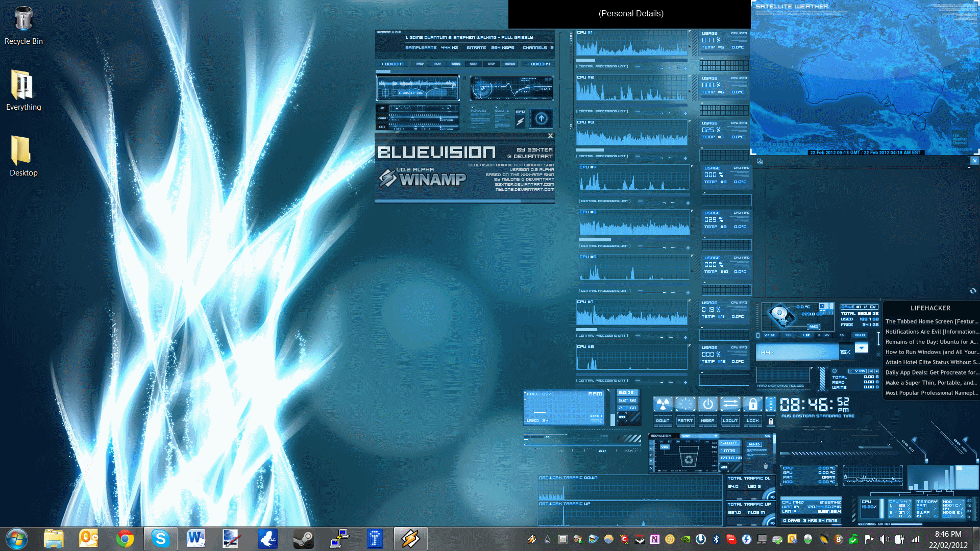
Task: Toggle REPEAT mode in the Winamp skin
Action: point(510,64)
